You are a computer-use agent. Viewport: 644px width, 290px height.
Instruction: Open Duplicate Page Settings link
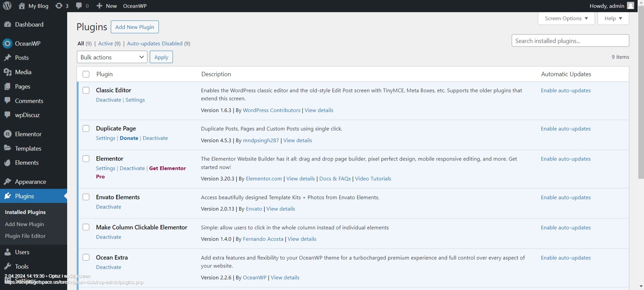click(105, 138)
